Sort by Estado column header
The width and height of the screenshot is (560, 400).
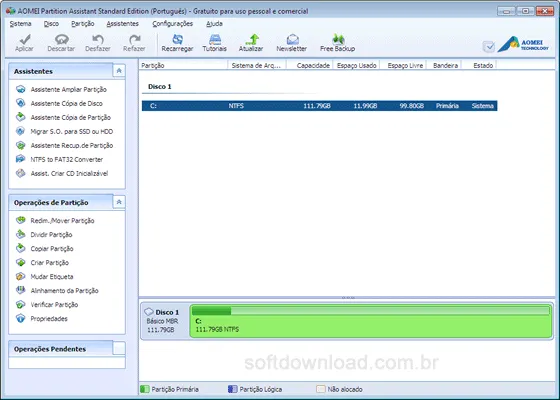click(x=479, y=65)
